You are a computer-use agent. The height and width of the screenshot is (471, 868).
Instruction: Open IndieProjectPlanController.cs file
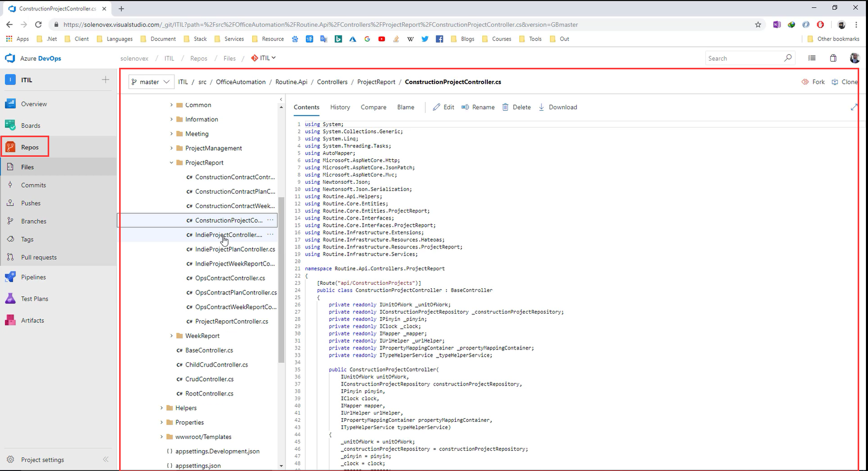(x=235, y=249)
